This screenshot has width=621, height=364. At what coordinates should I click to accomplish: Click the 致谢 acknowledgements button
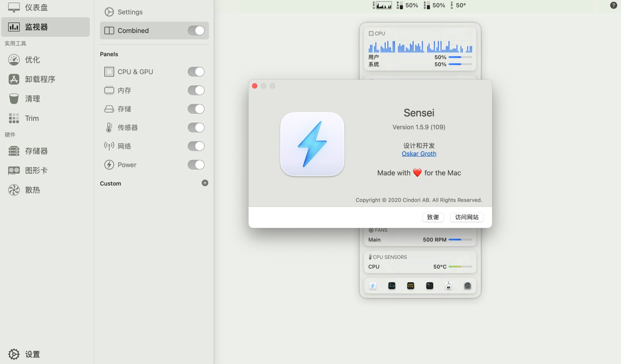point(433,217)
